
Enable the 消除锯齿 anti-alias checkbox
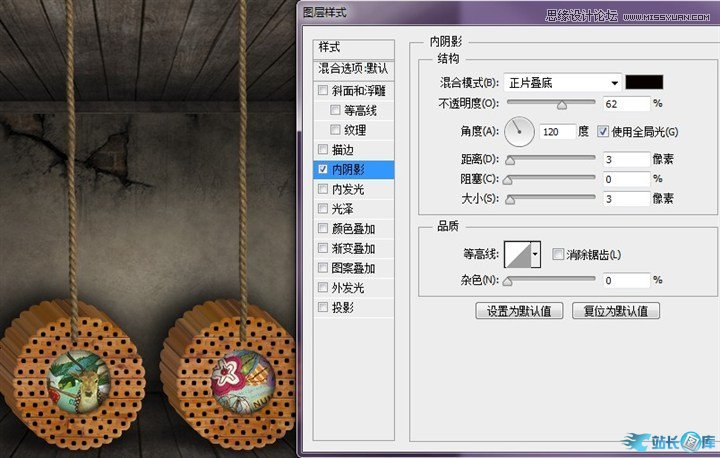tap(558, 255)
